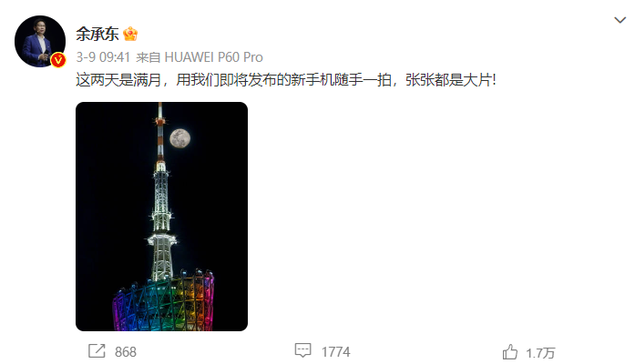
Task: Click the 来自 source label
Action: click(149, 57)
